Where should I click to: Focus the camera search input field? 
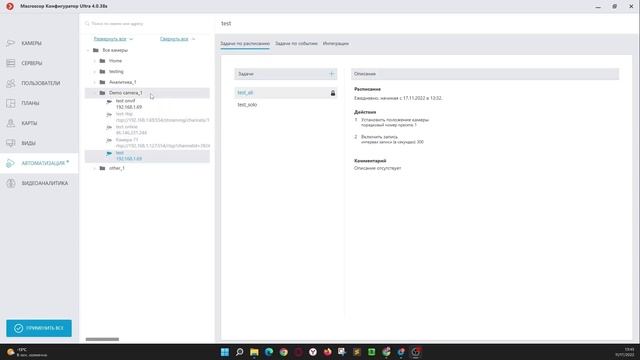point(147,24)
